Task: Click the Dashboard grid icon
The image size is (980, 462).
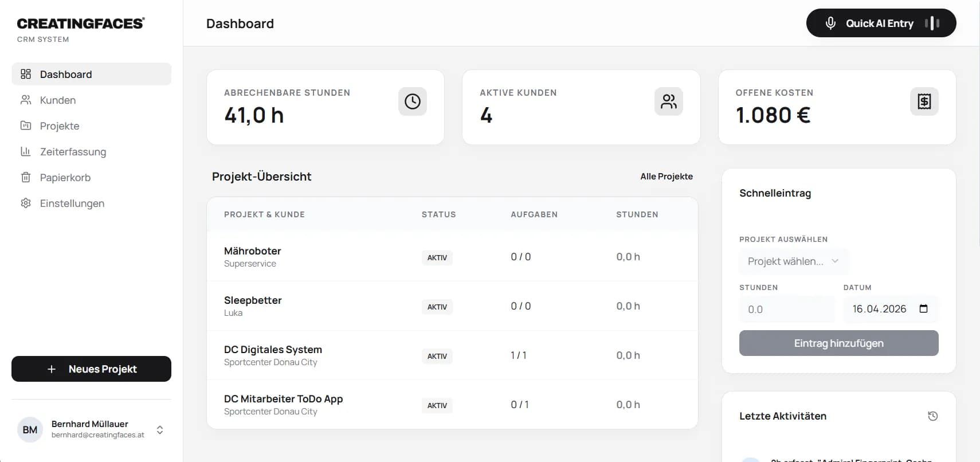Action: coord(26,74)
